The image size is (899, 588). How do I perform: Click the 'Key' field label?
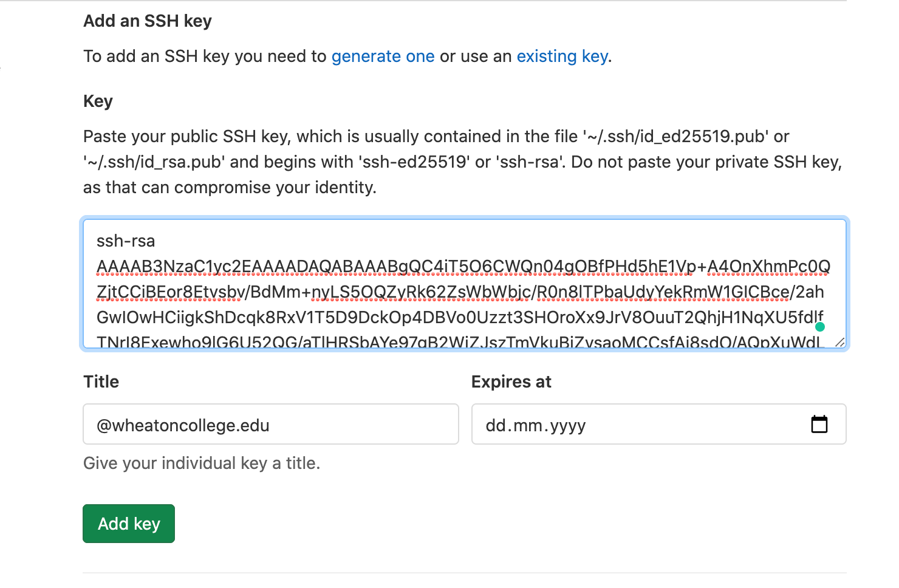pos(98,101)
